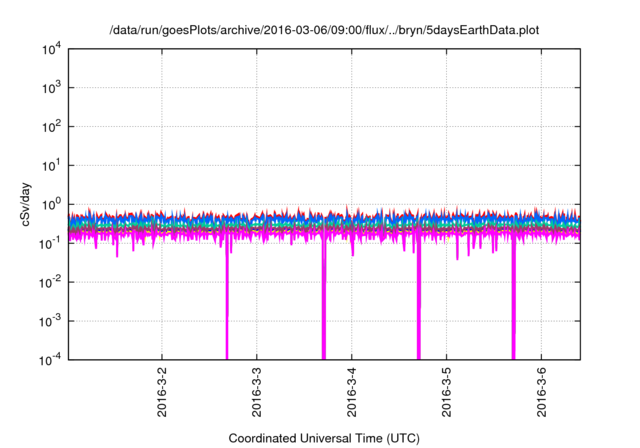Click the 2016-3-2 date label
This screenshot has height=448, width=640.
tap(162, 392)
